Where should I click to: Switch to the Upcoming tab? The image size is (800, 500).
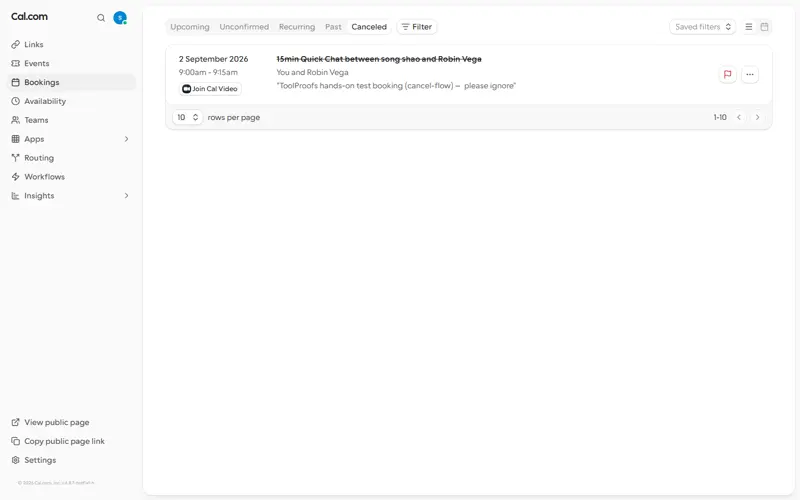(x=190, y=27)
